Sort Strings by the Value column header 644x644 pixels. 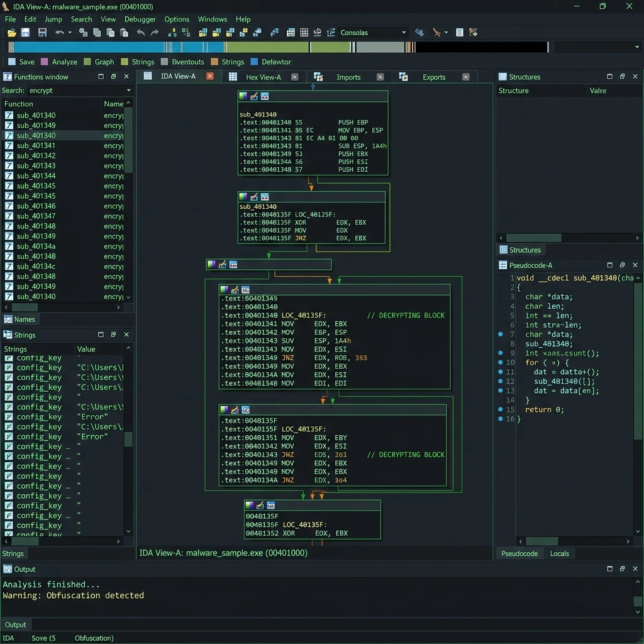[x=86, y=349]
